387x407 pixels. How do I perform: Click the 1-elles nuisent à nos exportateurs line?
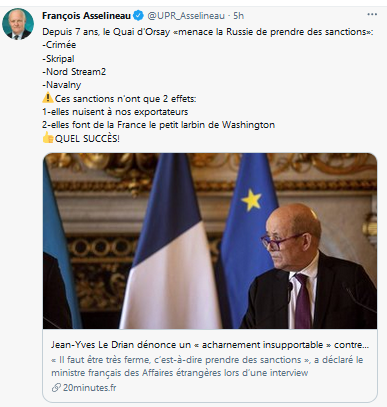tap(115, 112)
